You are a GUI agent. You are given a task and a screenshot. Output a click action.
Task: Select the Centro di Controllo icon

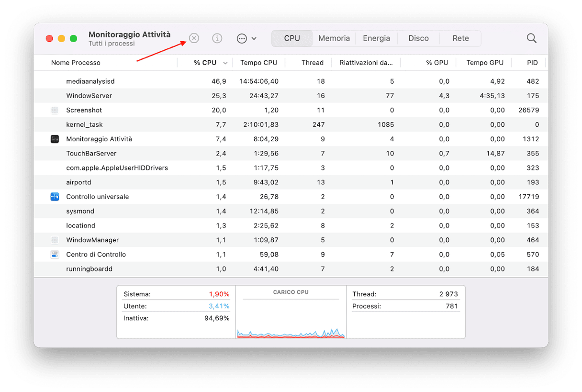click(55, 255)
